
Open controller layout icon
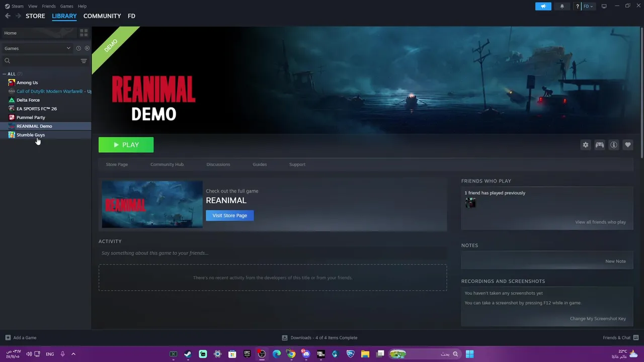[600, 145]
